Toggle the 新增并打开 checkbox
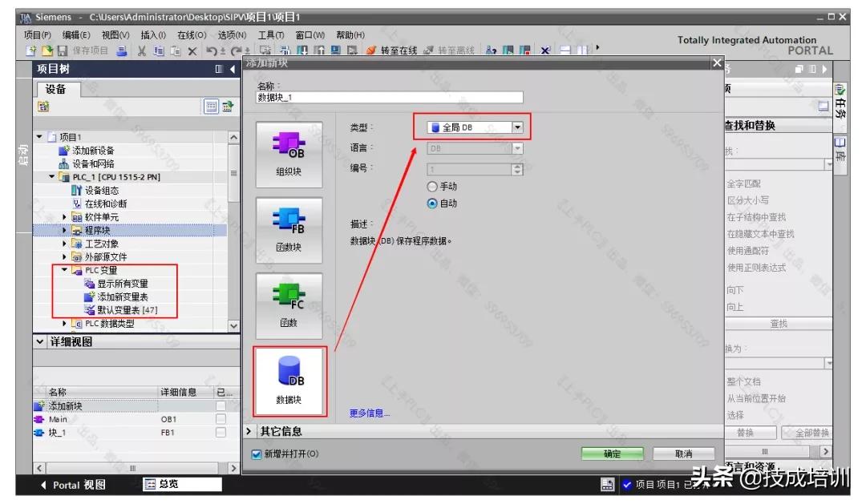866x504 pixels. tap(257, 454)
